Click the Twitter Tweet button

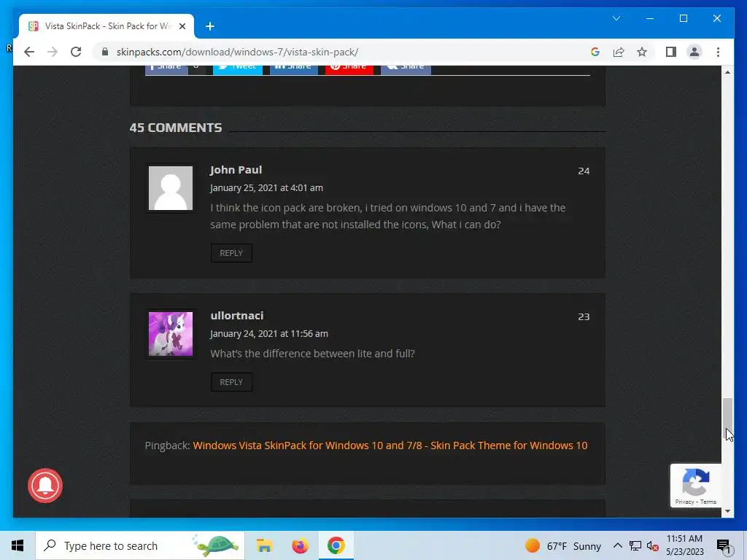[x=238, y=69]
